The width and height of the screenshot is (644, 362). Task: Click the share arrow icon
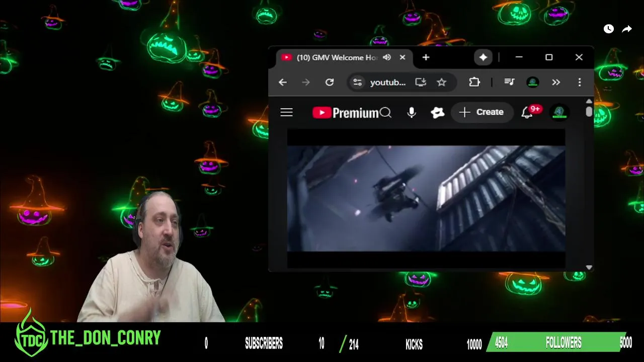pos(627,29)
